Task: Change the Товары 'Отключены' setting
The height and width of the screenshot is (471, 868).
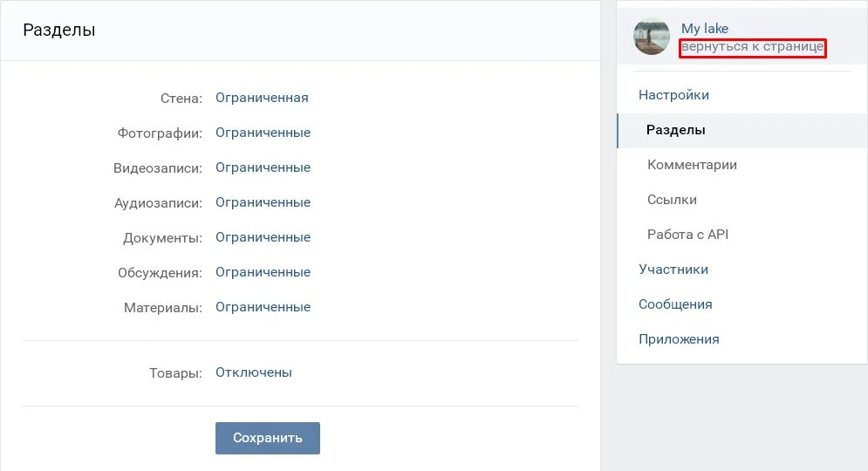Action: point(254,372)
